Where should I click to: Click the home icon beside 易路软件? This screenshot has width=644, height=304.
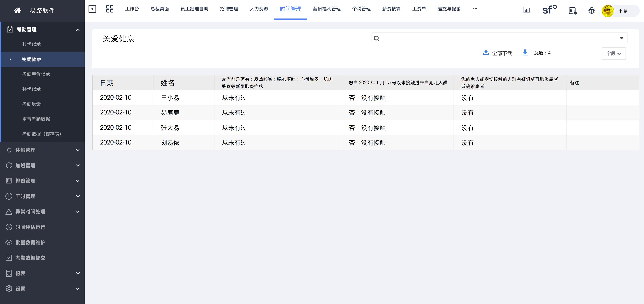point(18,10)
